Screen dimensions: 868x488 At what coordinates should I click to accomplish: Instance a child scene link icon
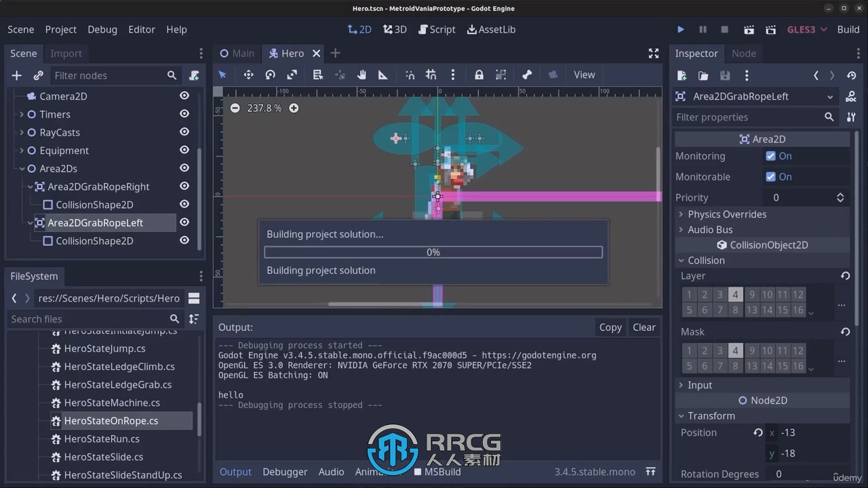pos(39,75)
